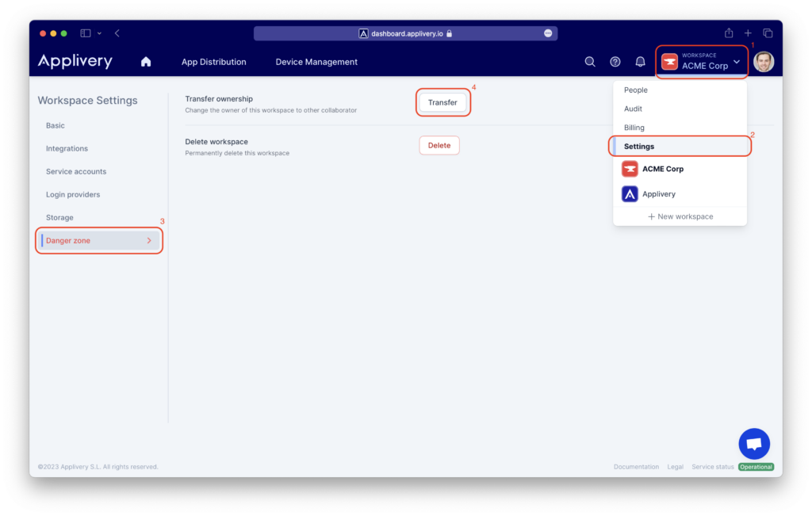Expand Danger zone chevron

click(x=149, y=241)
